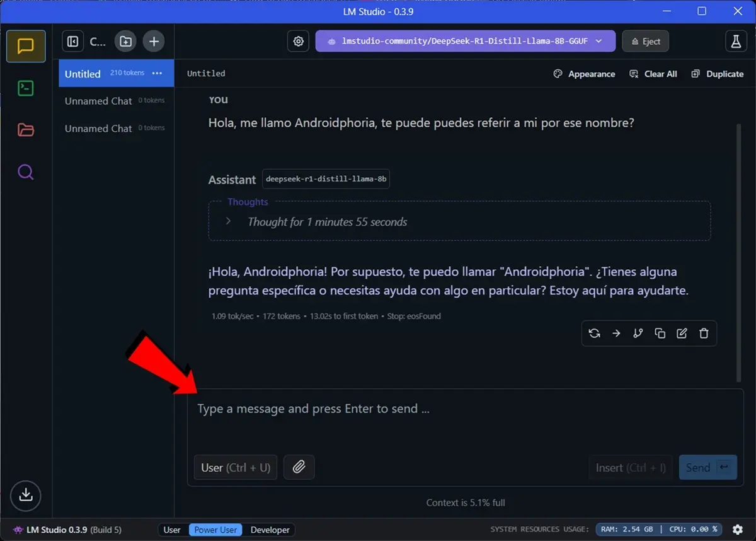Viewport: 756px width, 541px height.
Task: Open options menu for Untitled chat
Action: (x=157, y=73)
